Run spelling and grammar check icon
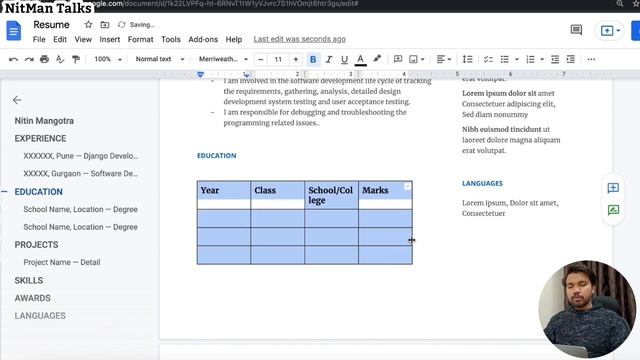The width and height of the screenshot is (640, 360). tap(60, 60)
